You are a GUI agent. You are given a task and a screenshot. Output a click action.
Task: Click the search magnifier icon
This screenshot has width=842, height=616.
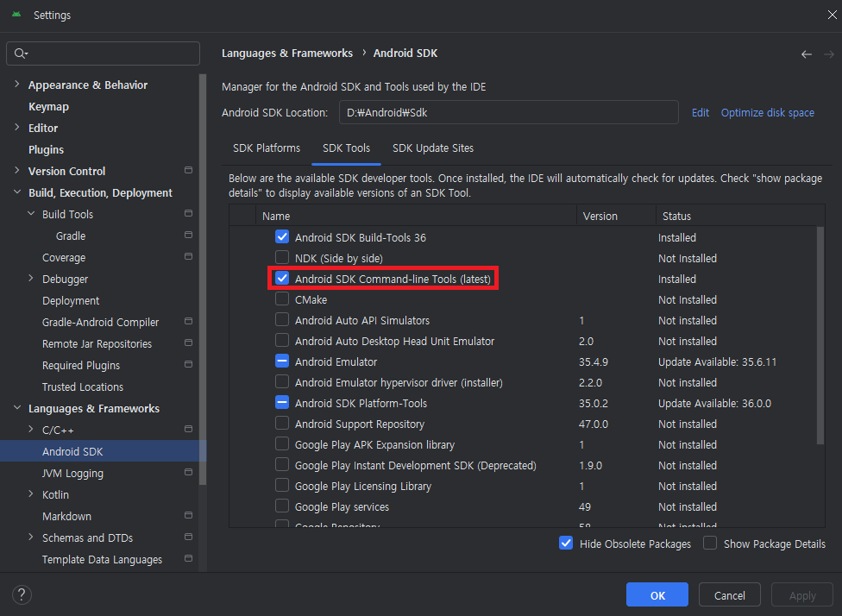[21, 53]
